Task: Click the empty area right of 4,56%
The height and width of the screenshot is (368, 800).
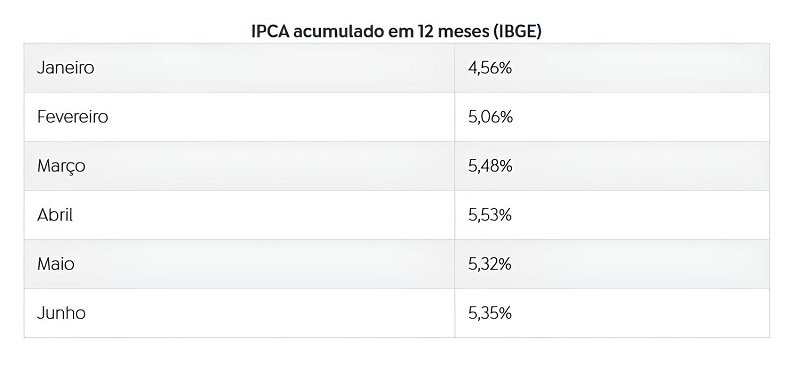Action: point(640,68)
